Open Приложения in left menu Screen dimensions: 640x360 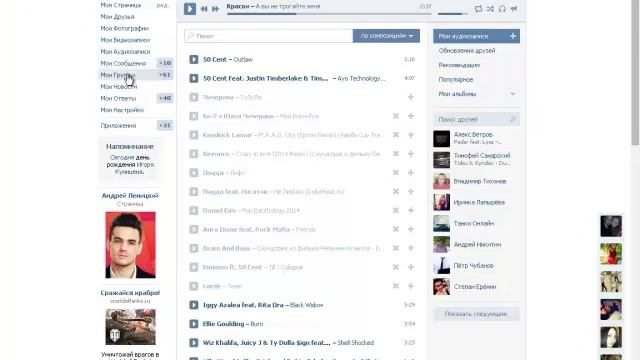tap(118, 126)
